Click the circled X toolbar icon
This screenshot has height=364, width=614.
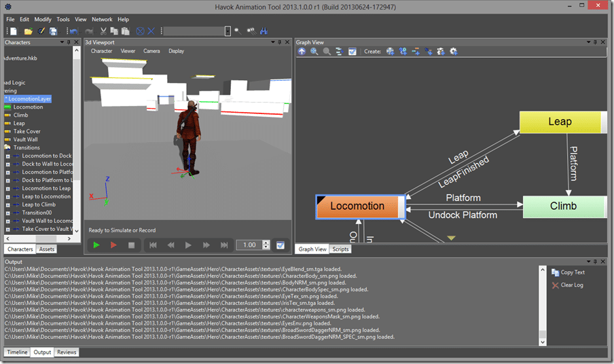[x=140, y=31]
